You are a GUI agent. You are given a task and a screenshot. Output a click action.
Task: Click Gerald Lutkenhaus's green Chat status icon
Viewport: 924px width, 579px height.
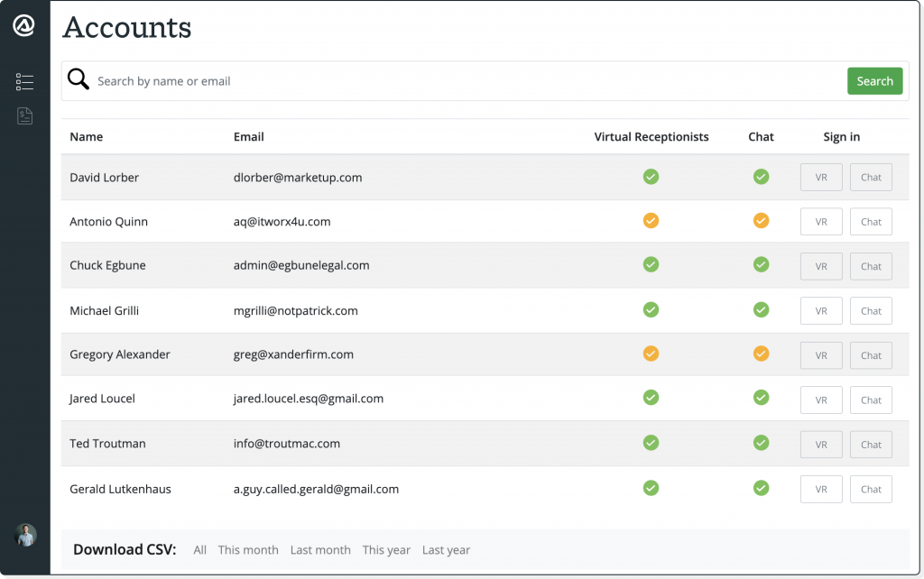pos(761,488)
